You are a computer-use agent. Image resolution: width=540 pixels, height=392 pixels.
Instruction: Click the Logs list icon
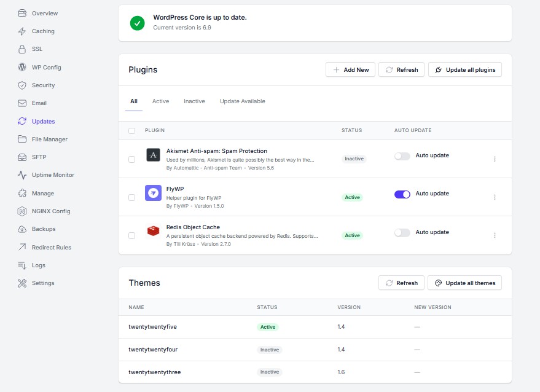coord(22,265)
